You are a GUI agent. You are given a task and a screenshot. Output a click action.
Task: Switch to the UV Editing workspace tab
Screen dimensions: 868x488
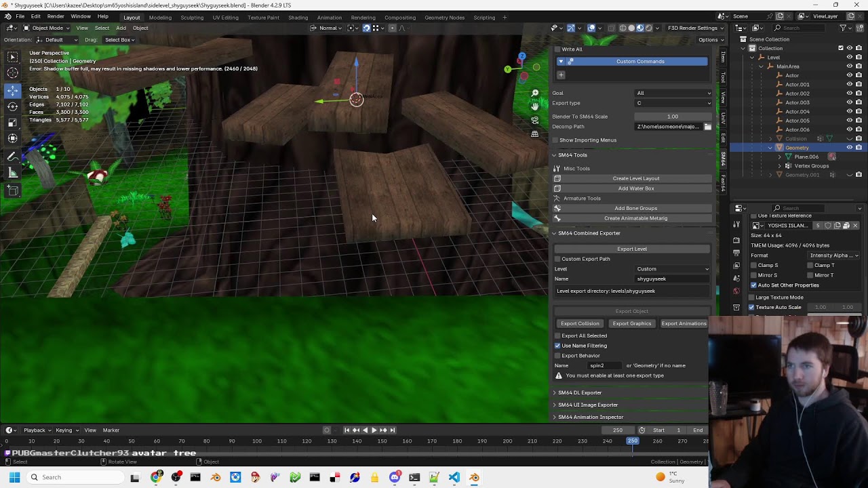(x=225, y=18)
